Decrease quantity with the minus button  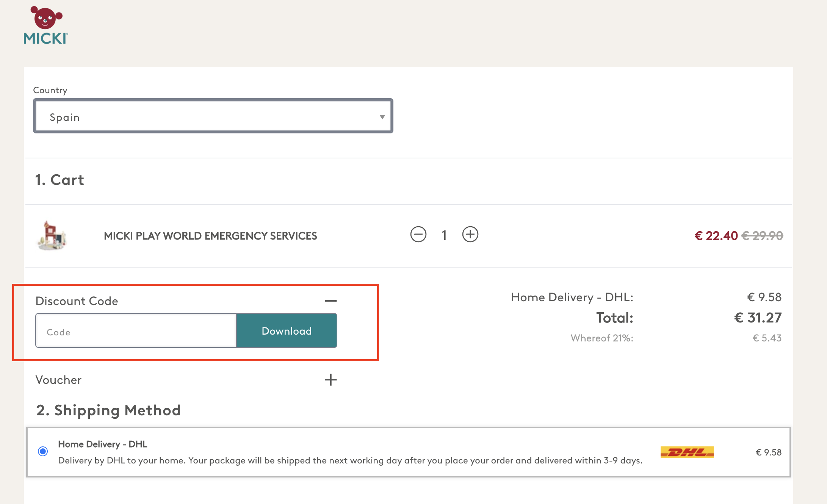[x=418, y=235]
